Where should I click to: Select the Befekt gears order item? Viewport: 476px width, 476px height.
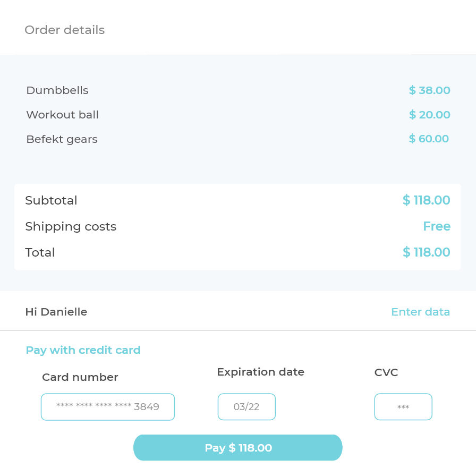point(62,139)
